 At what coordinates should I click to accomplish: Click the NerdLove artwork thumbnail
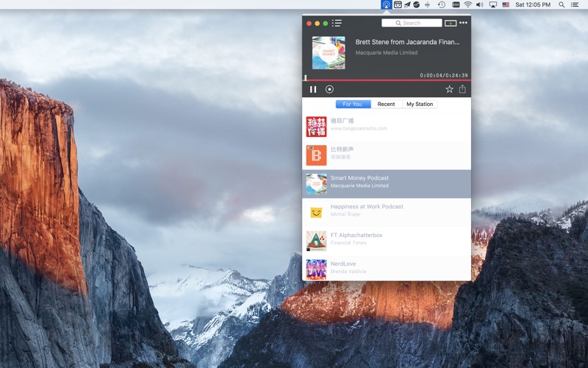(316, 269)
